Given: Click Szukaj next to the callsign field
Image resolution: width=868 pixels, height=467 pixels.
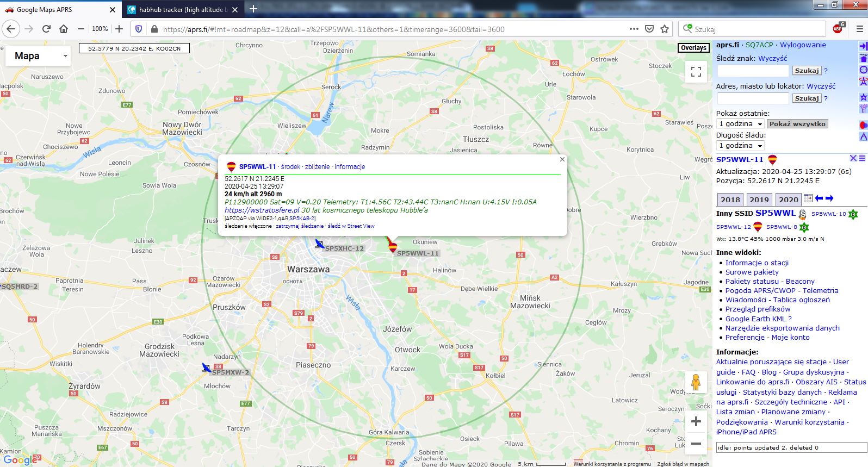Looking at the screenshot, I should (x=807, y=71).
